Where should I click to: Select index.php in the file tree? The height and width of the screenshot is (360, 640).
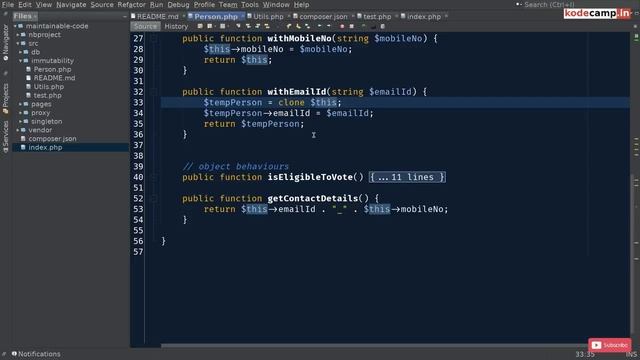click(45, 148)
